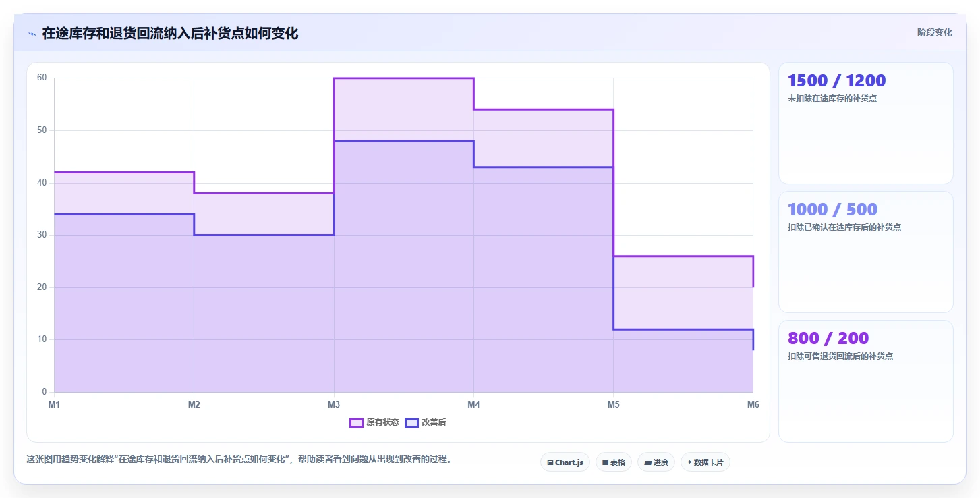Viewport: 980px width, 498px height.
Task: Click the blue 改善后 legend swatch
Action: [411, 423]
